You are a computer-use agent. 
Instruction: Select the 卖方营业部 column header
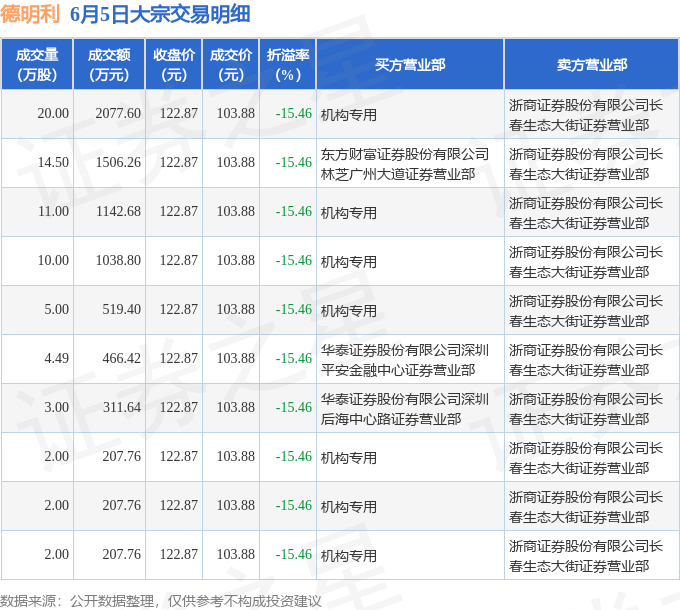592,65
